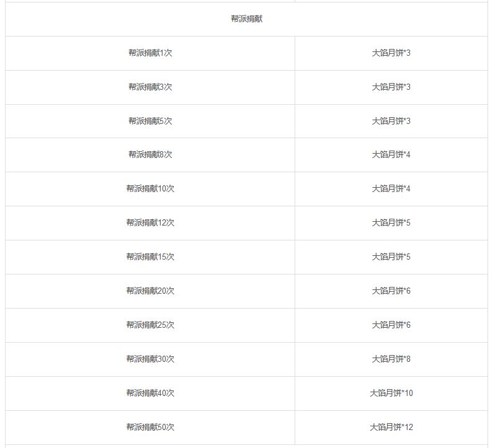This screenshot has height=448, width=490.
Task: Select the 帮派捐献15次 cell
Action: pyautogui.click(x=150, y=257)
